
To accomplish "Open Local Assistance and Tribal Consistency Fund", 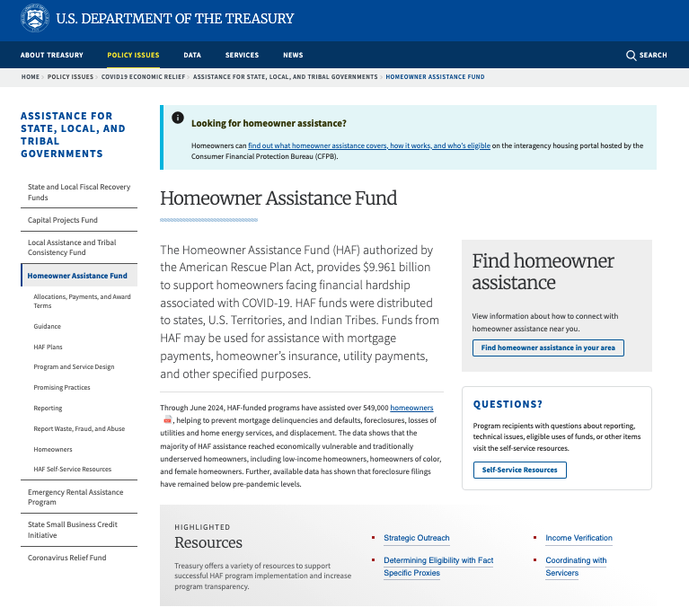I will 72,247.
